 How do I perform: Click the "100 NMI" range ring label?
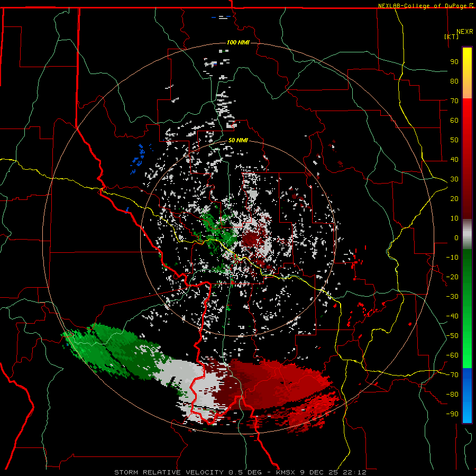pos(238,42)
